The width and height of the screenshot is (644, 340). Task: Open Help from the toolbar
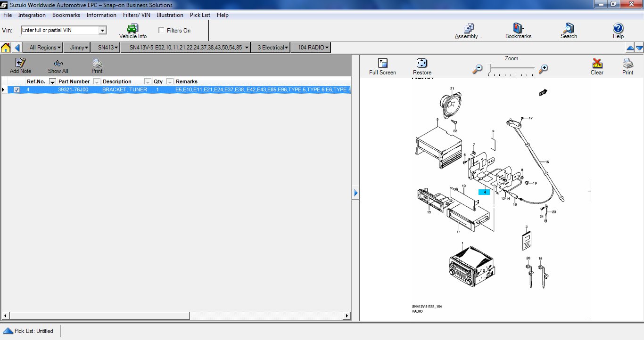[618, 31]
